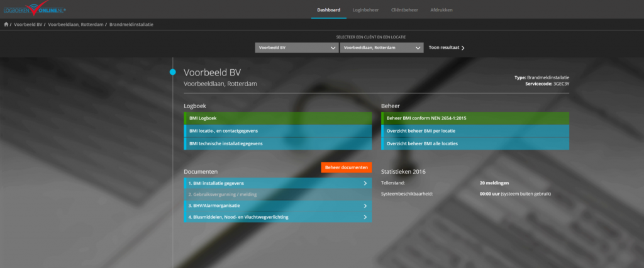644x268 pixels.
Task: Select the Dashboard tab
Action: pyautogui.click(x=328, y=10)
